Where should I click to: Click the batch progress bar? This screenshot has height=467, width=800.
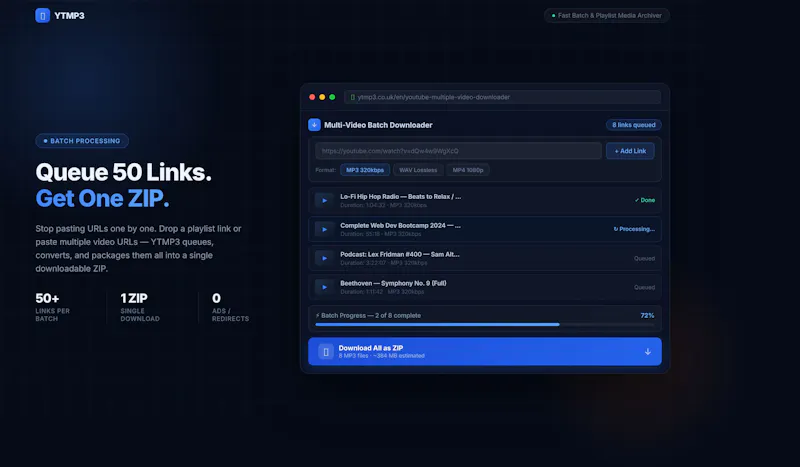coord(485,325)
